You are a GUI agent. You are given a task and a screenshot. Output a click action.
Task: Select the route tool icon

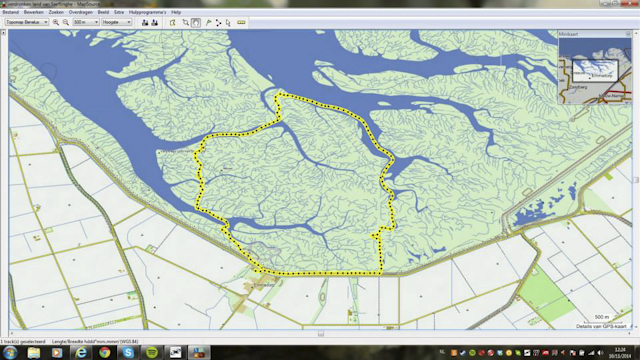(218, 22)
